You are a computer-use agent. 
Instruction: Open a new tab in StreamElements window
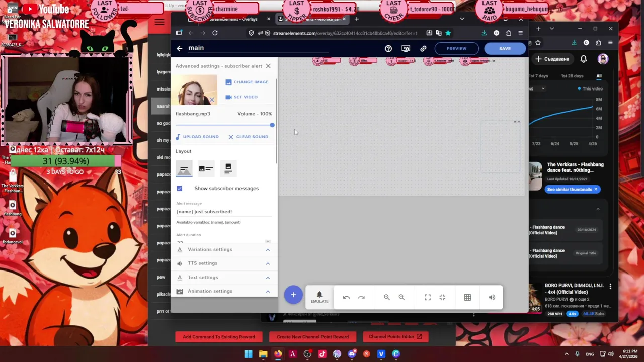point(356,19)
